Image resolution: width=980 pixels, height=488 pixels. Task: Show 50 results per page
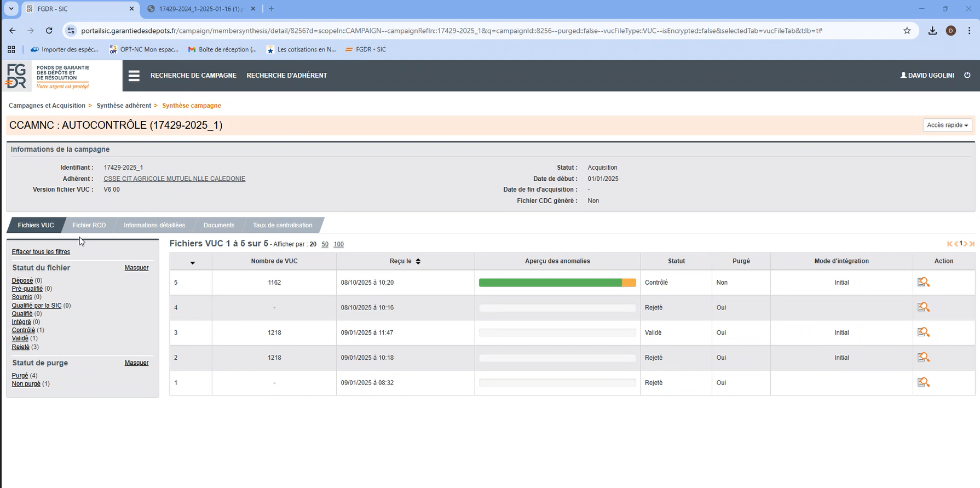click(325, 244)
